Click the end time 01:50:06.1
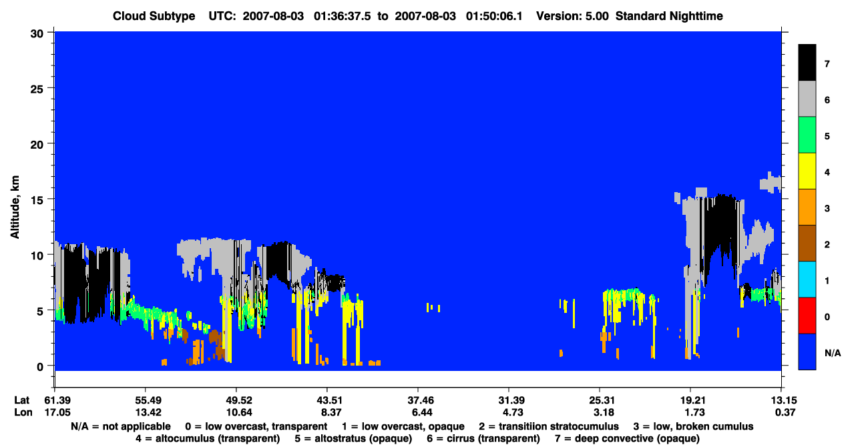 pyautogui.click(x=493, y=15)
